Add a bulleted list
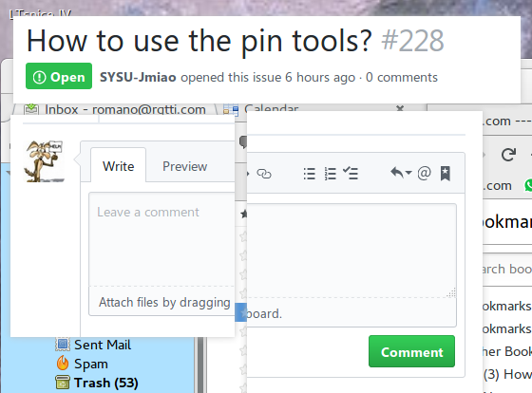This screenshot has height=393, width=532. pos(309,174)
